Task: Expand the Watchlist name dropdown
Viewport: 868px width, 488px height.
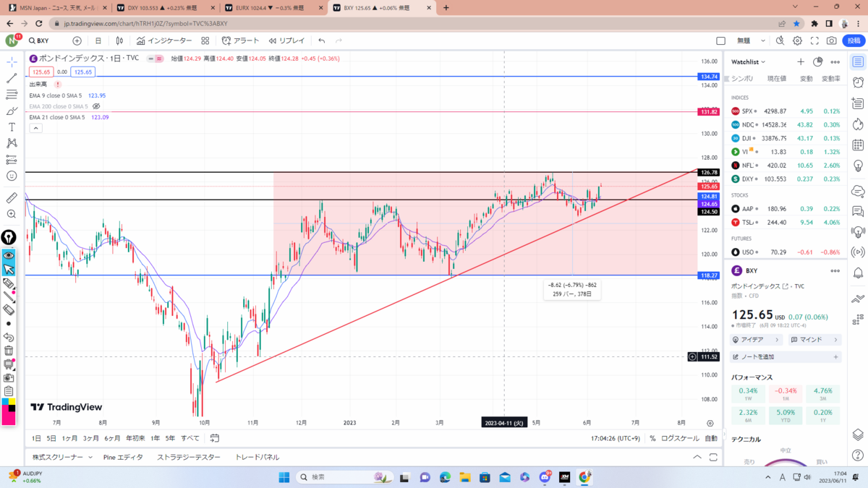Action: 748,62
